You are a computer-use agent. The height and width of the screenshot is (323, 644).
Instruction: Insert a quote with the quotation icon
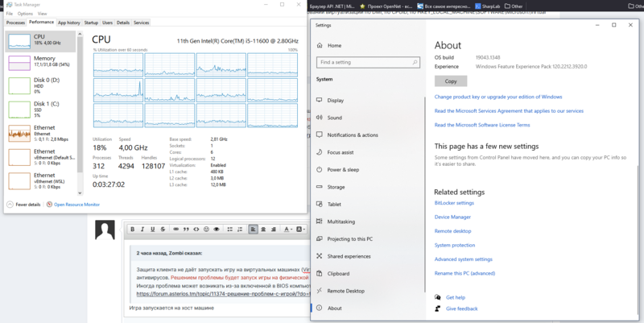click(x=186, y=230)
